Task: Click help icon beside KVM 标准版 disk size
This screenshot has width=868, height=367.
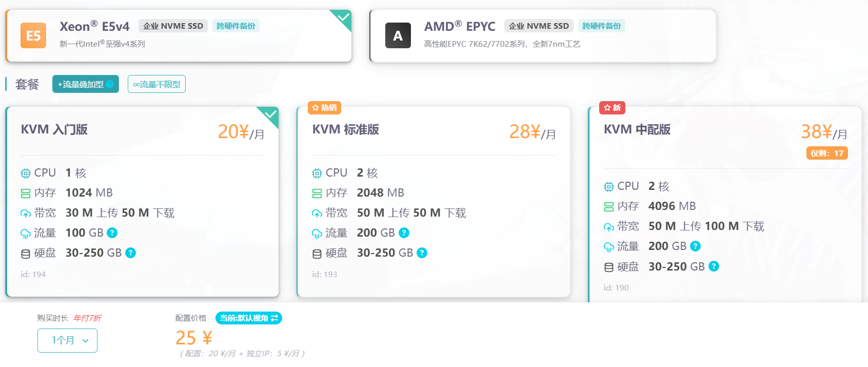Action: (x=422, y=253)
